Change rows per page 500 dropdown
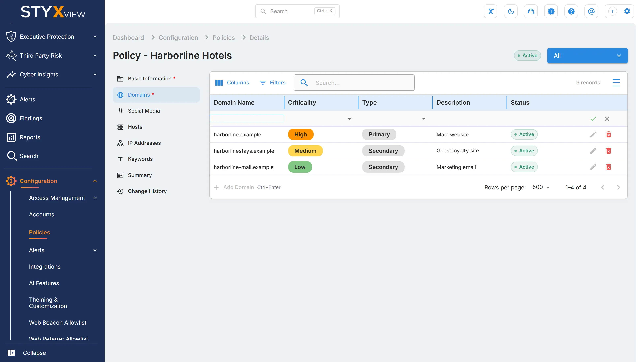Screen dimensions: 644x362 coord(541,187)
